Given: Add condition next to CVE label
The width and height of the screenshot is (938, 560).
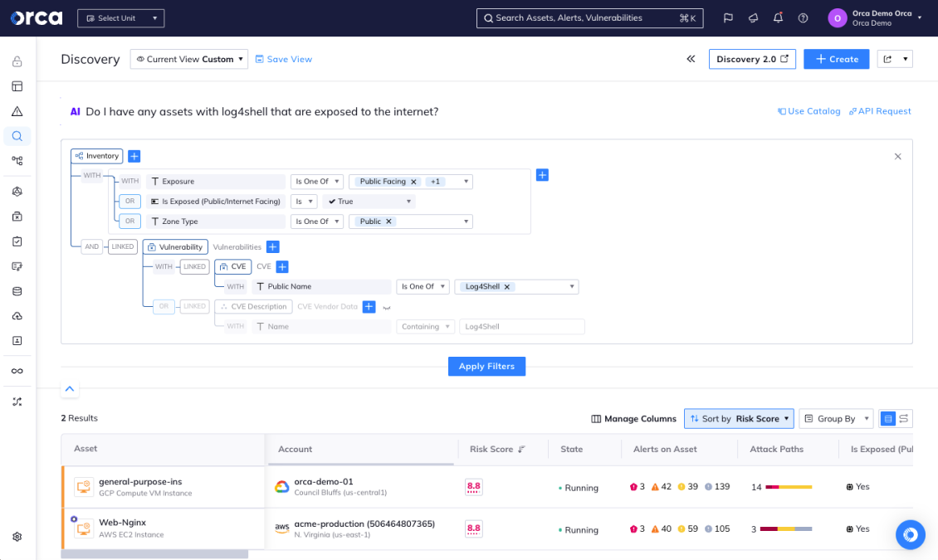Looking at the screenshot, I should click(x=282, y=266).
